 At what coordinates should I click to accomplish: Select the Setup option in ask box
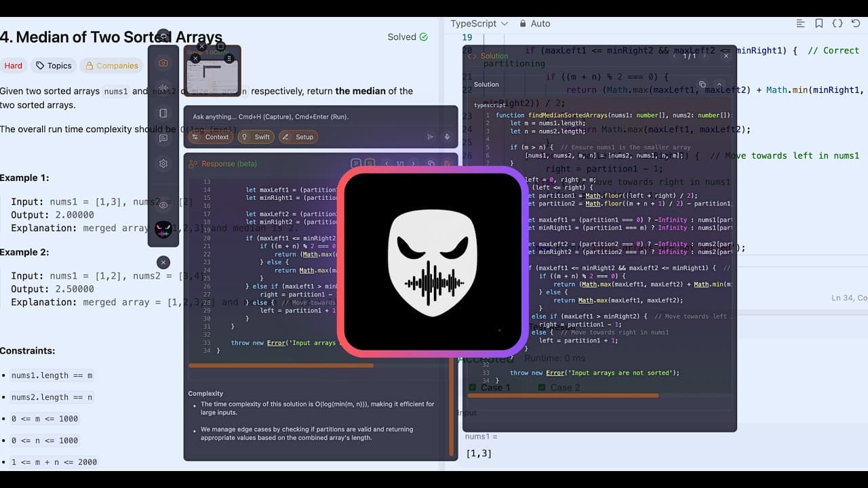298,137
